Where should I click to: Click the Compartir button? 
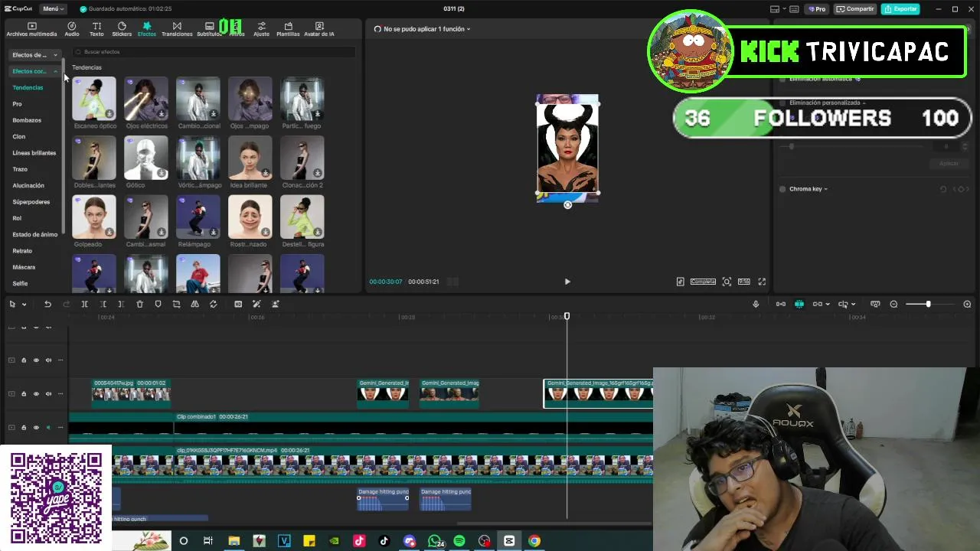click(x=855, y=8)
